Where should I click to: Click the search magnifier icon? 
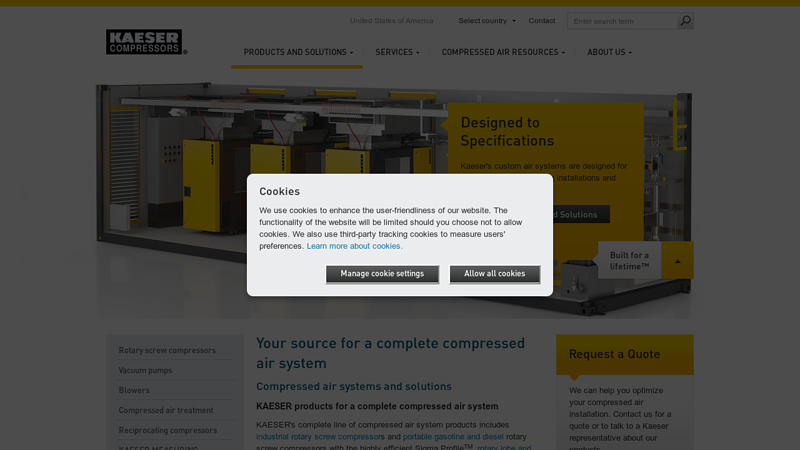685,21
